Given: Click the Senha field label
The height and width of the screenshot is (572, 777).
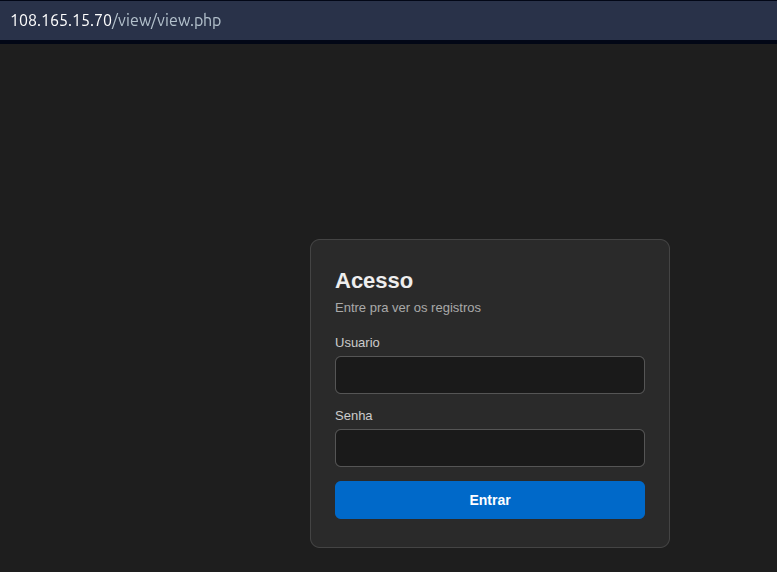Looking at the screenshot, I should pos(353,415).
